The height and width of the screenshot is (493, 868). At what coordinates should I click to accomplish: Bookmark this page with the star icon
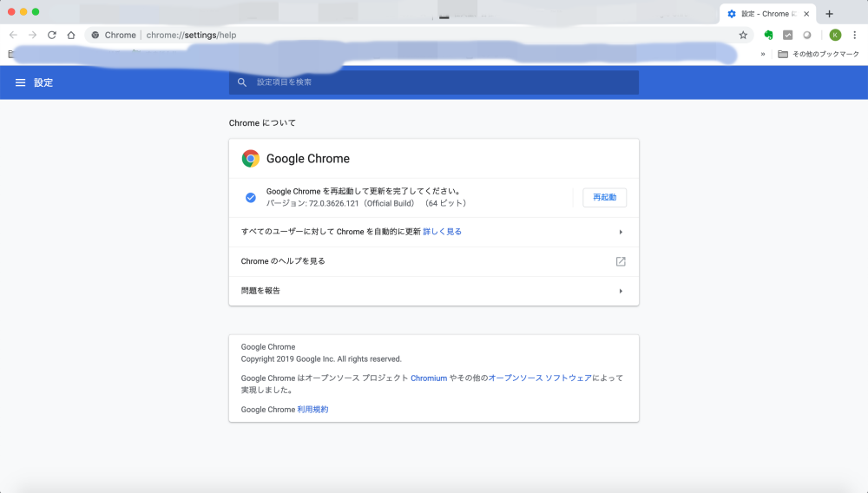pos(743,35)
